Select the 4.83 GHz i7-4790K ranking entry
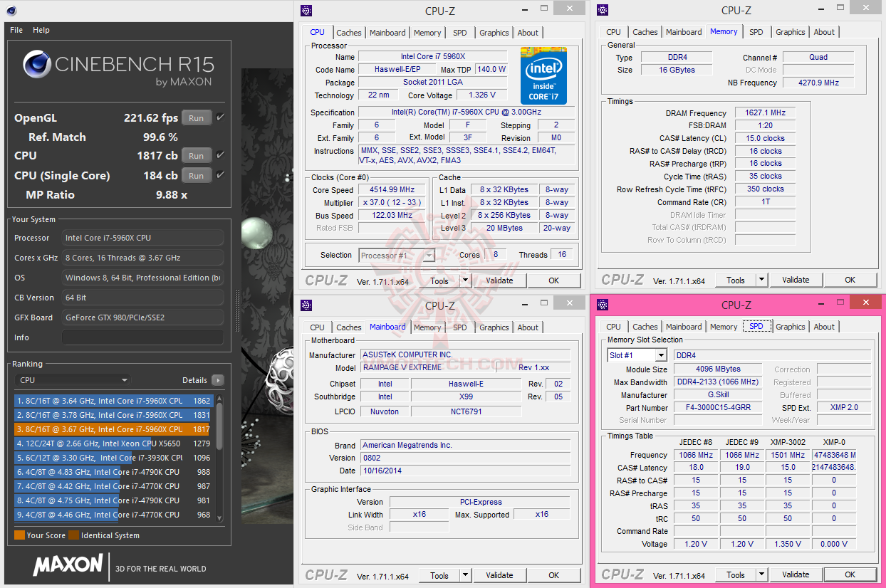886x588 pixels. (113, 472)
